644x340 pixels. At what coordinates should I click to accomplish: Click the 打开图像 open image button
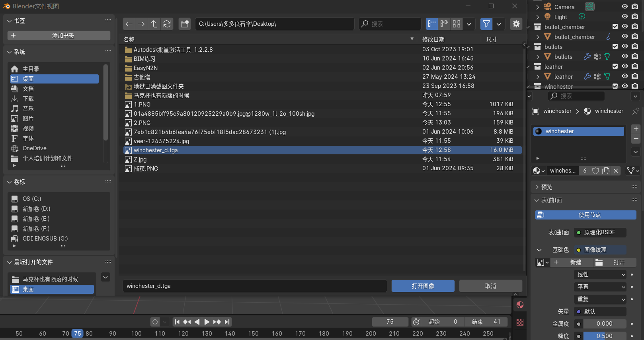(423, 286)
